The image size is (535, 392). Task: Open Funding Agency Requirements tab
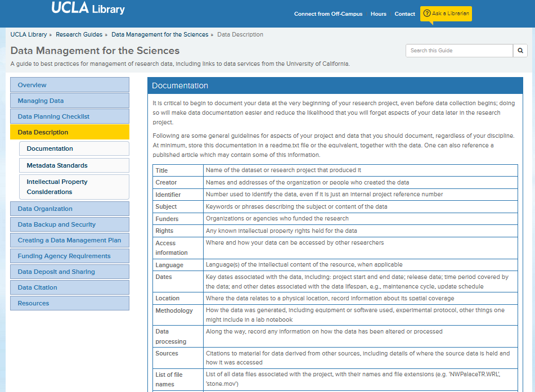coord(70,256)
